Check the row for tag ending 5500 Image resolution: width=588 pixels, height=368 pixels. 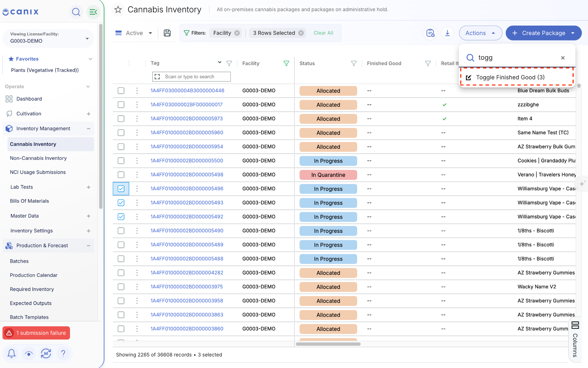coord(121,161)
